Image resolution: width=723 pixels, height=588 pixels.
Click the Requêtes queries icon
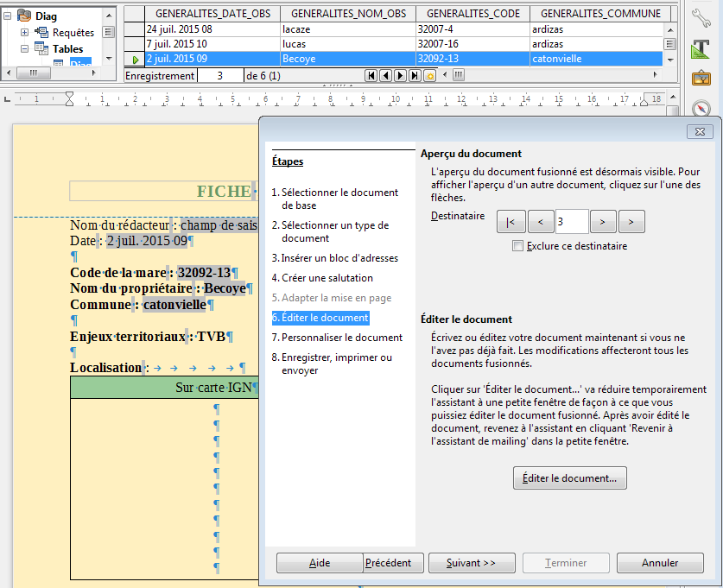pos(41,32)
